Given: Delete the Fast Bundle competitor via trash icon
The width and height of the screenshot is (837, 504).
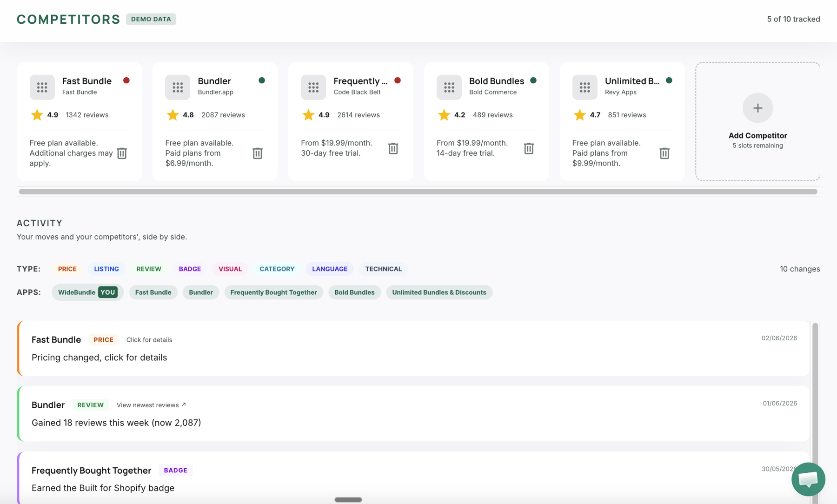Looking at the screenshot, I should (x=122, y=153).
